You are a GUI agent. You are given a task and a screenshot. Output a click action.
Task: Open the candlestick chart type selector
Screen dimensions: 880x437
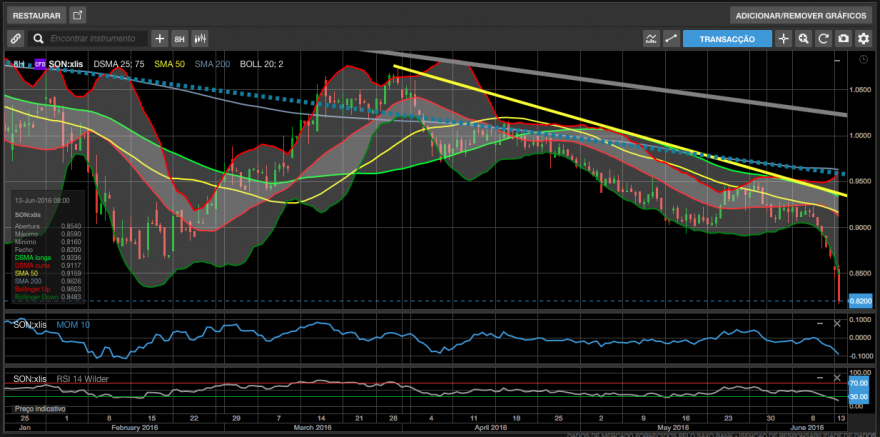click(200, 39)
